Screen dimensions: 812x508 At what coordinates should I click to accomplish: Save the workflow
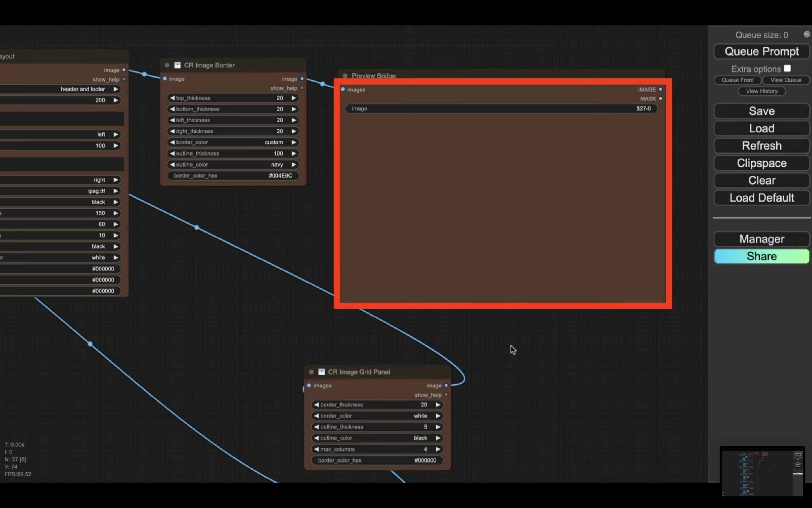762,111
